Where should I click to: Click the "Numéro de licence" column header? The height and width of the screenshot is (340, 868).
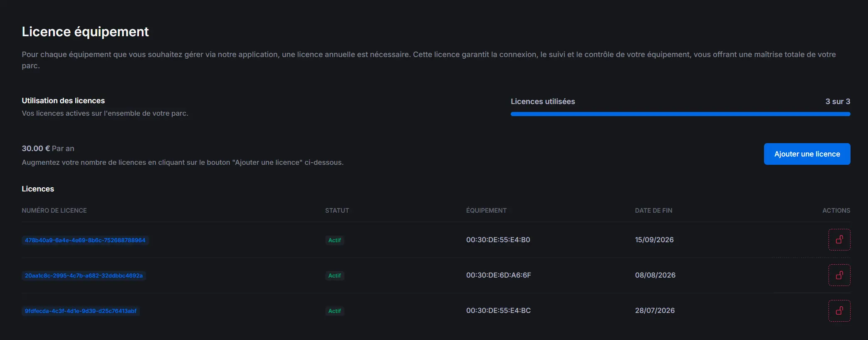(x=54, y=211)
